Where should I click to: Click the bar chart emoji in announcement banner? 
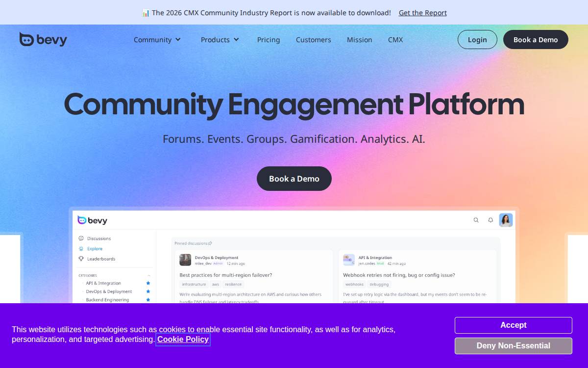(146, 13)
